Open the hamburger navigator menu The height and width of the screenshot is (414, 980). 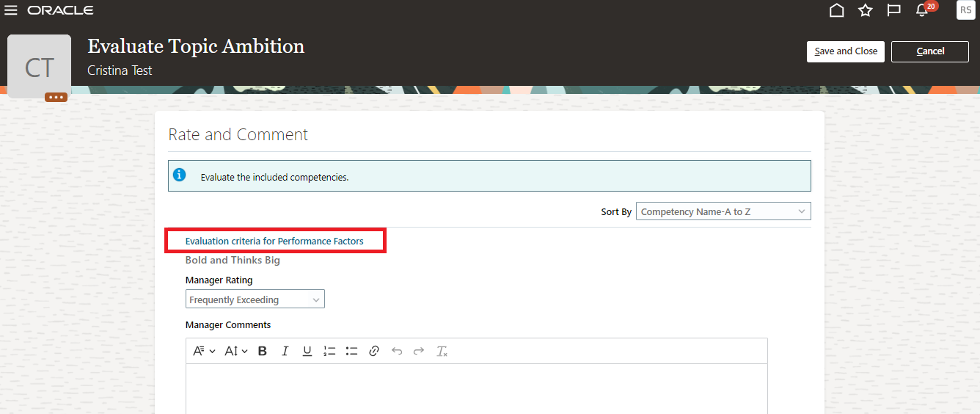pos(11,10)
